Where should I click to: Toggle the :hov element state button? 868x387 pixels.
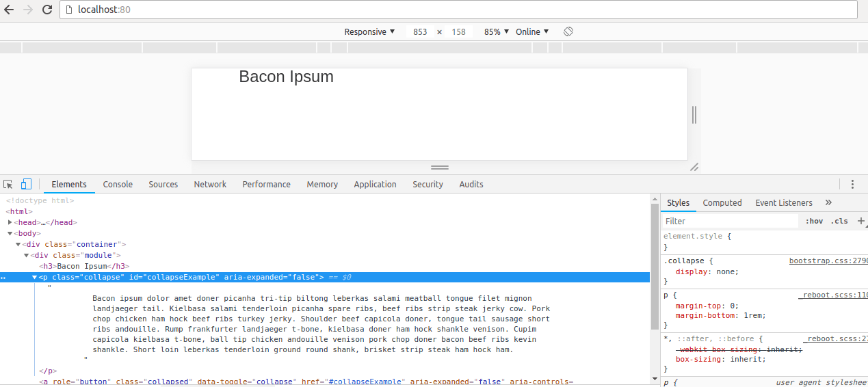click(814, 222)
